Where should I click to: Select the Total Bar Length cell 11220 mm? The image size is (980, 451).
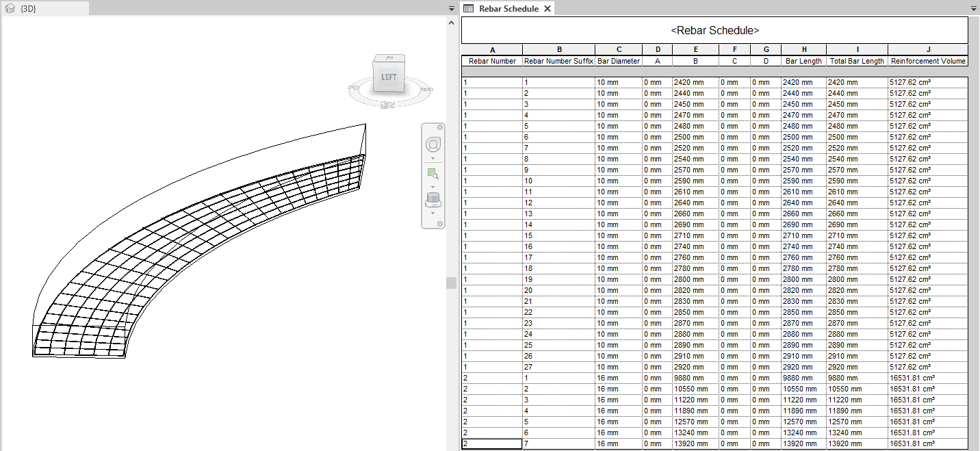[x=857, y=400]
